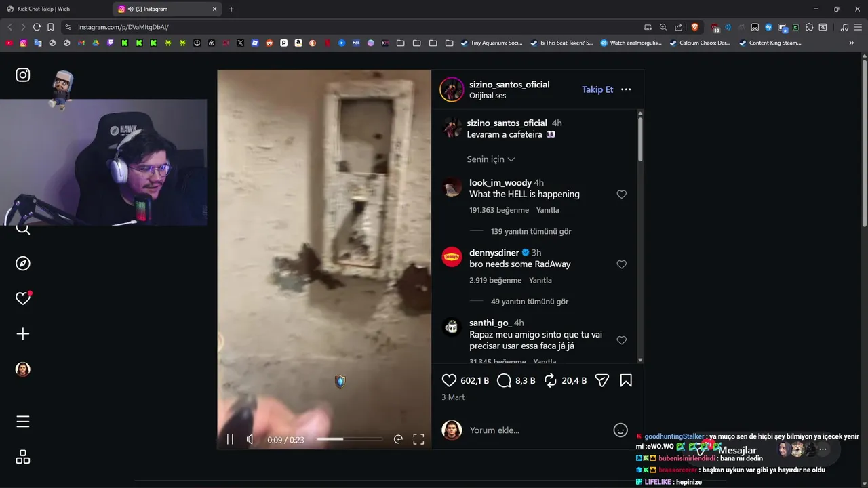Like look_im_woody's comment
868x488 pixels.
coord(621,195)
